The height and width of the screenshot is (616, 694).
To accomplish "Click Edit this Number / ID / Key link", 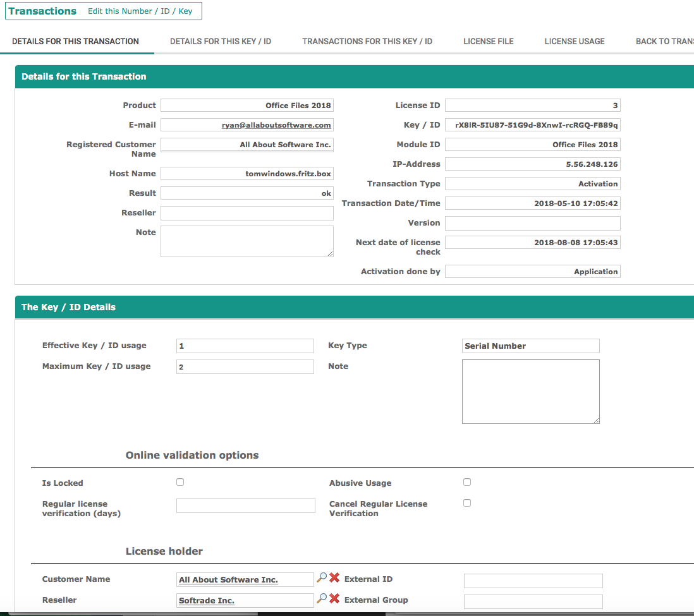I will (140, 11).
